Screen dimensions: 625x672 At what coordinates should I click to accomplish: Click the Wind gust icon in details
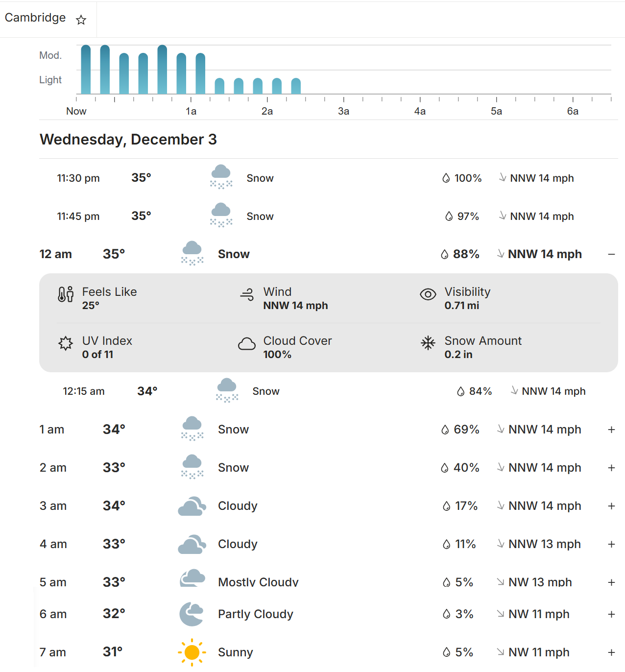pyautogui.click(x=247, y=294)
